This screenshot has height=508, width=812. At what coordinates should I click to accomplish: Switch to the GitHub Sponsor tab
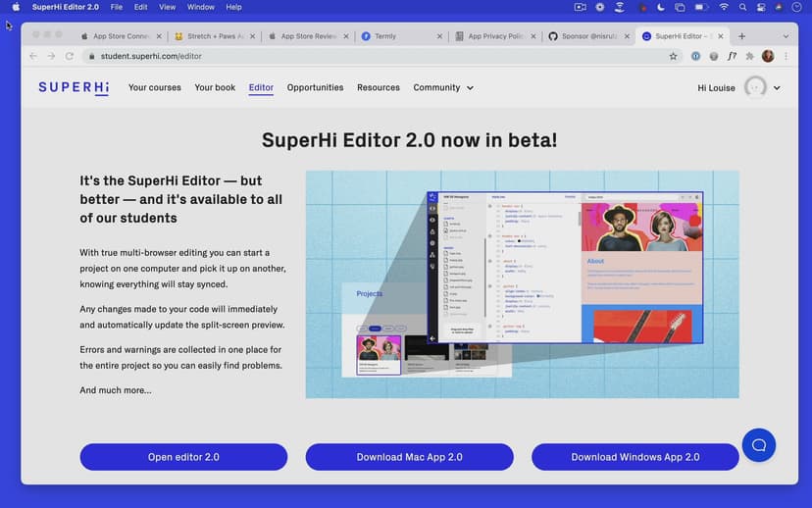tap(585, 36)
